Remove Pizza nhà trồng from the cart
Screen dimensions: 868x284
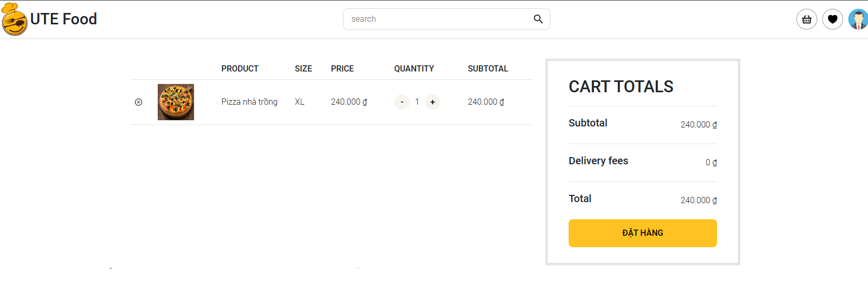139,102
